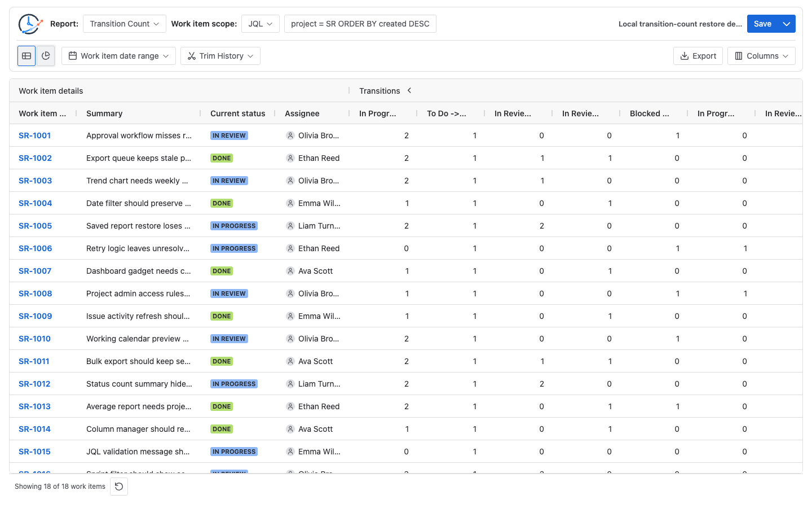This screenshot has height=508, width=812.
Task: Click Ethan Reed avatar in SR-1002 row
Action: point(290,158)
